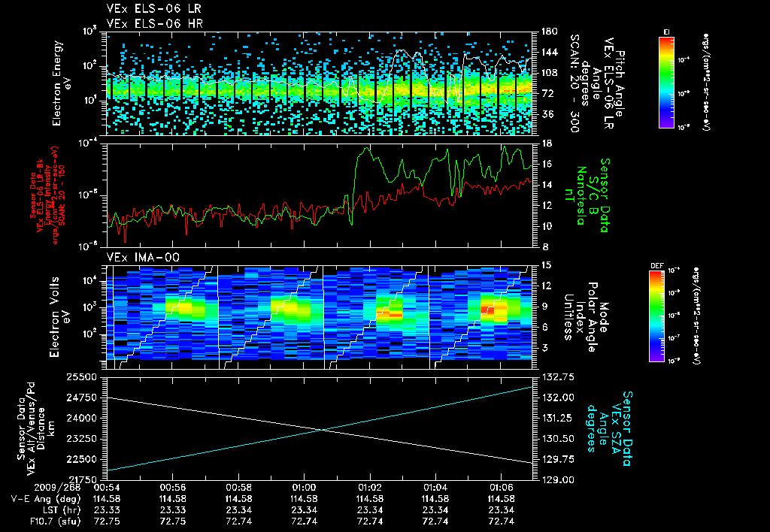Click the EI color scale bar
The image size is (770, 532).
[666, 82]
